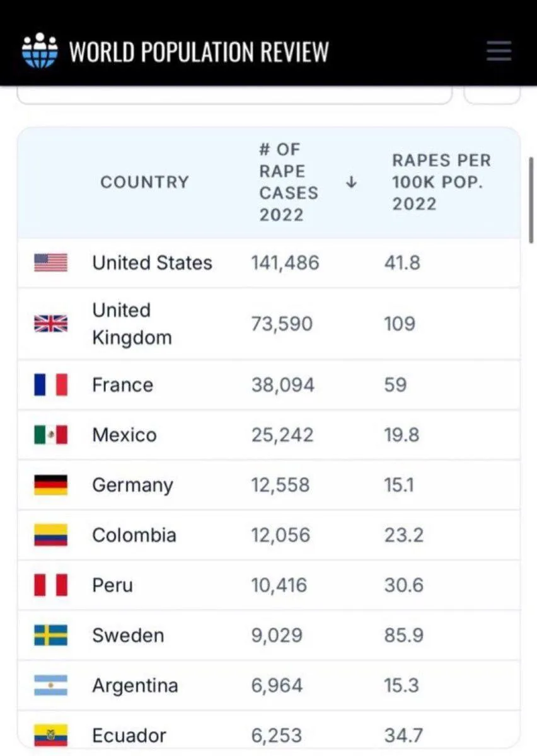537x756 pixels.
Task: Click the Sweden flag icon
Action: (x=50, y=635)
